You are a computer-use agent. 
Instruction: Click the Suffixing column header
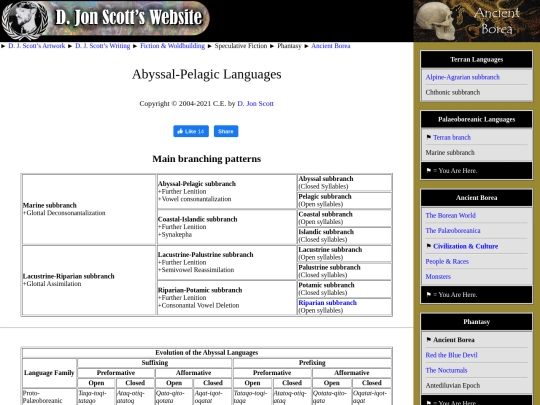tap(155, 363)
